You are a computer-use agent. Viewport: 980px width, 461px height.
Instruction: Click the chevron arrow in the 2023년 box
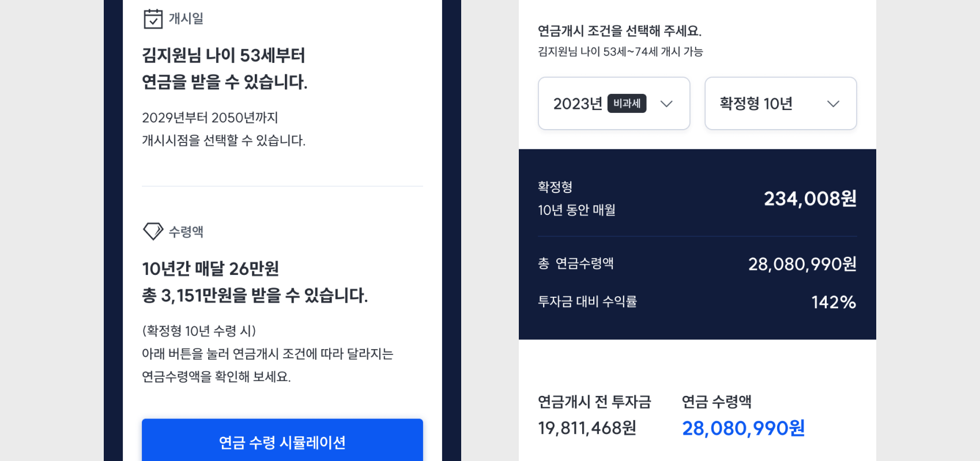tap(666, 104)
